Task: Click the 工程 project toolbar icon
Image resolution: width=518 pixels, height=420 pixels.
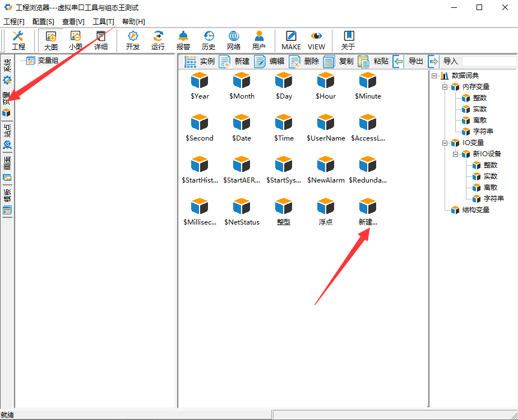Action: pyautogui.click(x=18, y=40)
